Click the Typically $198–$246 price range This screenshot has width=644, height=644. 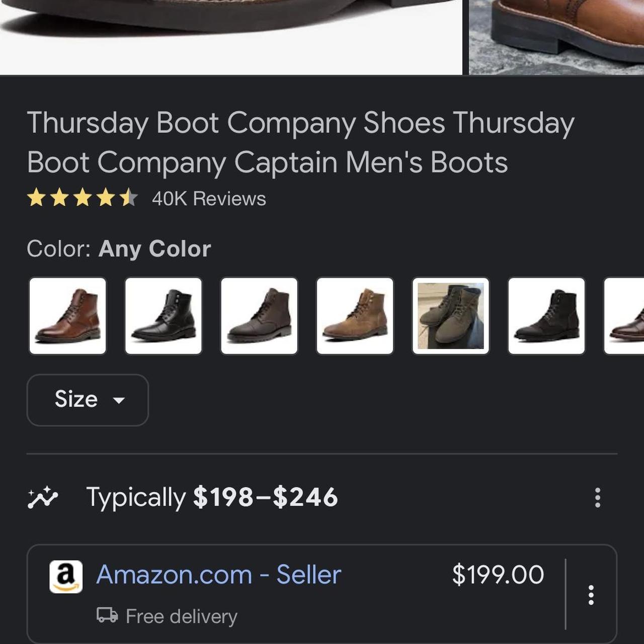coord(212,498)
